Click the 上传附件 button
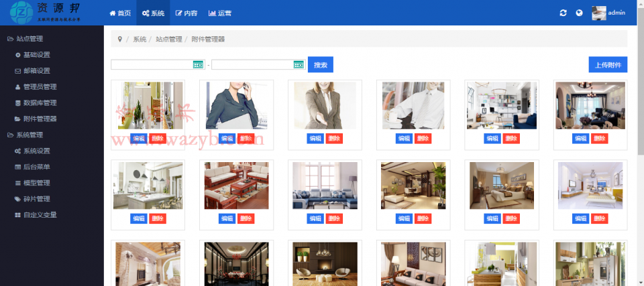 point(608,65)
